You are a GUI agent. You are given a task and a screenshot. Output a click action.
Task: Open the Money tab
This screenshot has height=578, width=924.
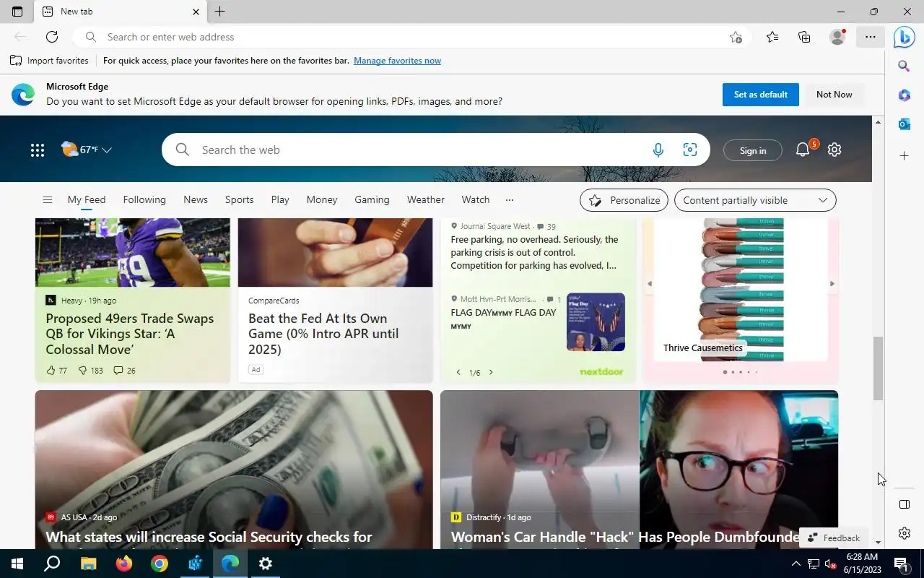[x=322, y=200]
